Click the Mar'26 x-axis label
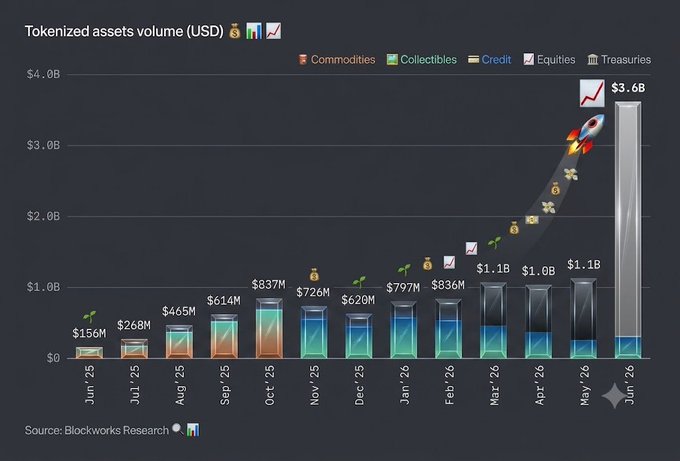Viewport: 680px width, 461px height. pos(494,385)
